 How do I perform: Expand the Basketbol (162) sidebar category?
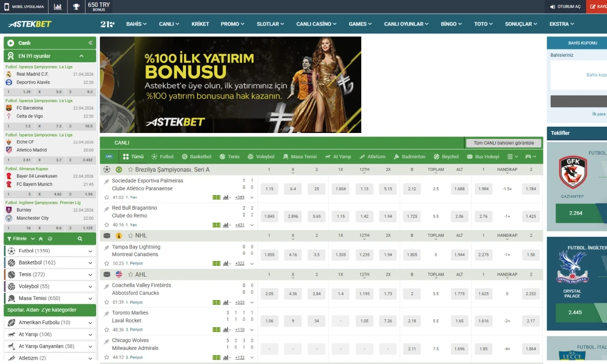point(50,263)
